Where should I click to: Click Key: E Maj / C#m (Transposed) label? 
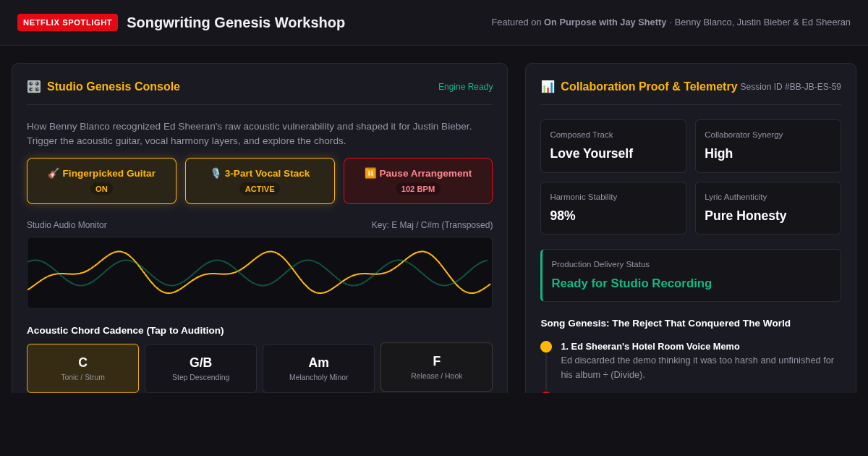click(432, 225)
